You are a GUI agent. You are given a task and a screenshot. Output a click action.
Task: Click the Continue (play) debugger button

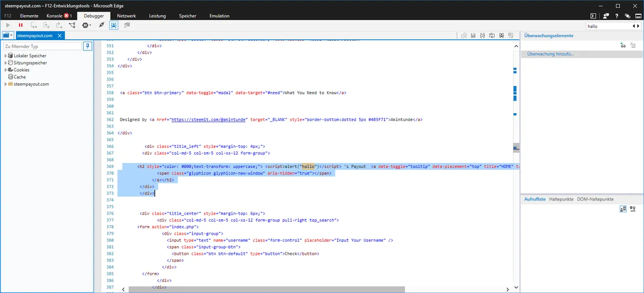(x=8, y=25)
